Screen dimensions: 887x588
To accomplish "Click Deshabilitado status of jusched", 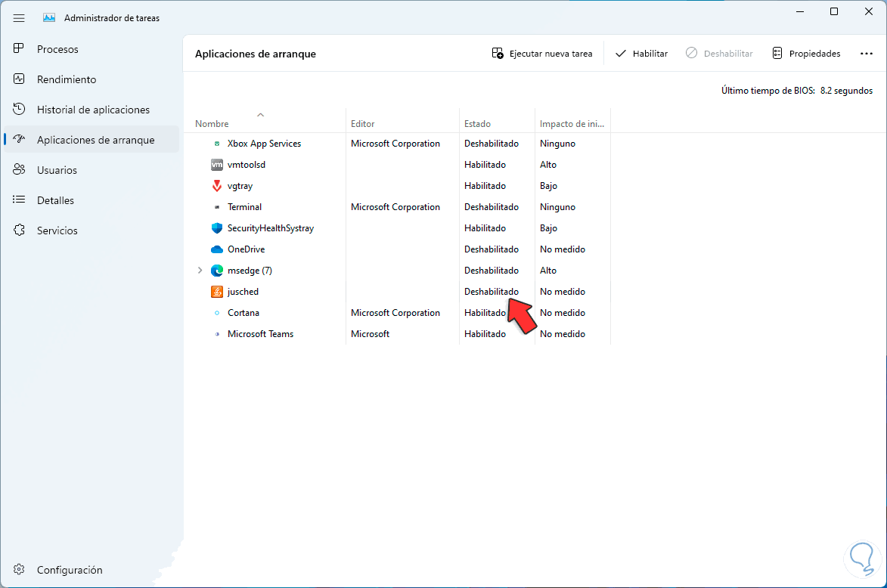I will (491, 292).
